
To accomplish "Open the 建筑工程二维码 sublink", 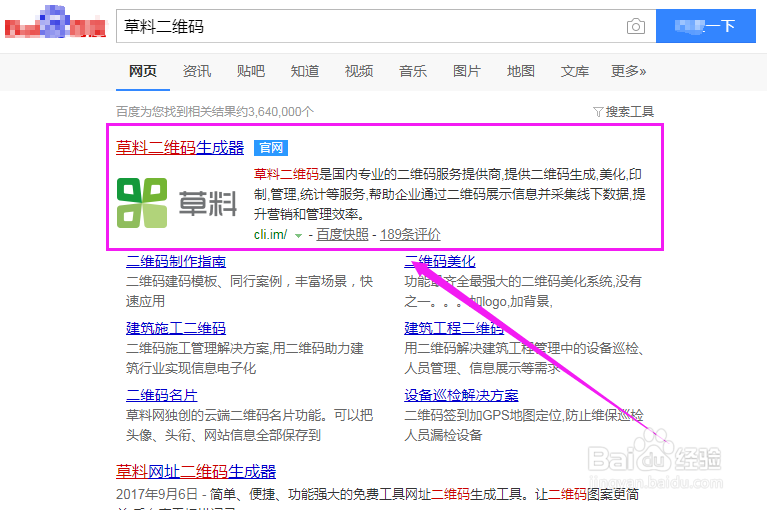I will (453, 328).
